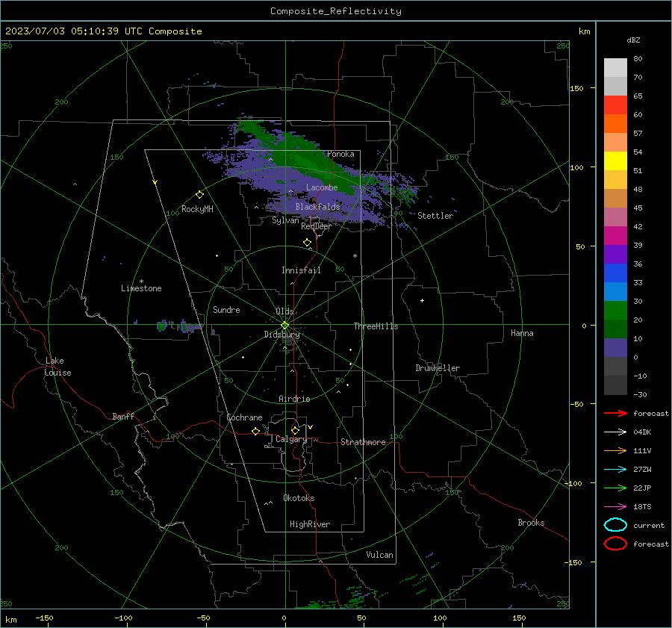This screenshot has width=672, height=628.
Task: Click the ThreeHills town label
Action: [x=376, y=326]
